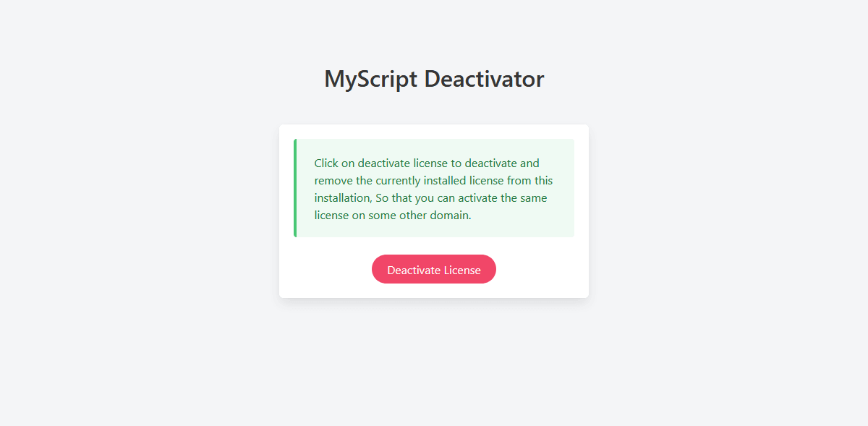Select the notice line starting "Click on deactivate"
This screenshot has width=868, height=426.
click(x=427, y=163)
